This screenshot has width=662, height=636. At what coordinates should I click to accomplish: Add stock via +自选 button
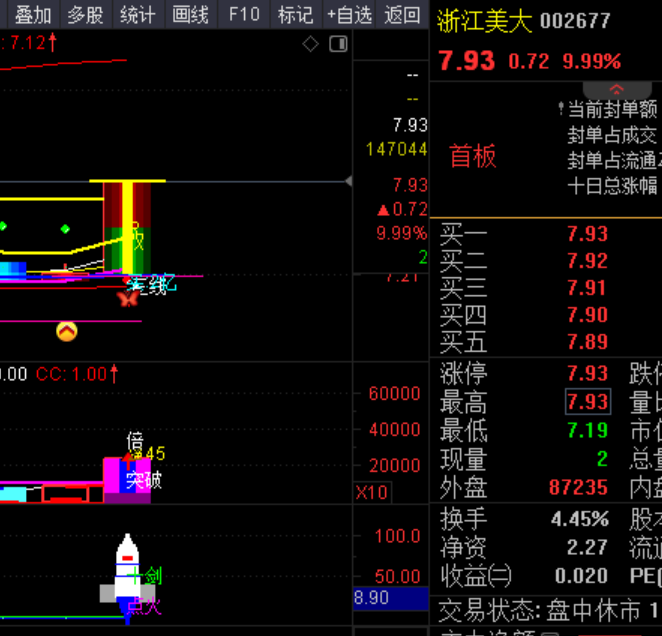click(x=349, y=15)
